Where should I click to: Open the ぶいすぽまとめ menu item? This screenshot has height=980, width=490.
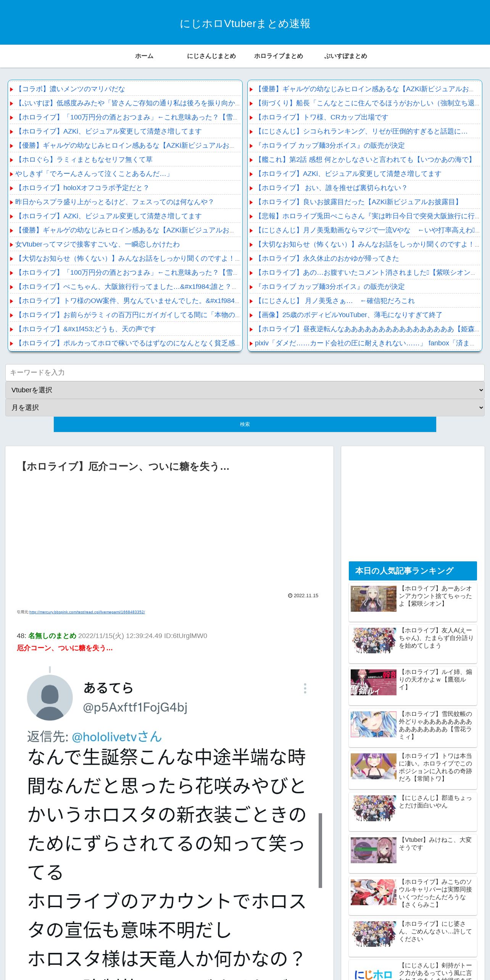(x=346, y=56)
